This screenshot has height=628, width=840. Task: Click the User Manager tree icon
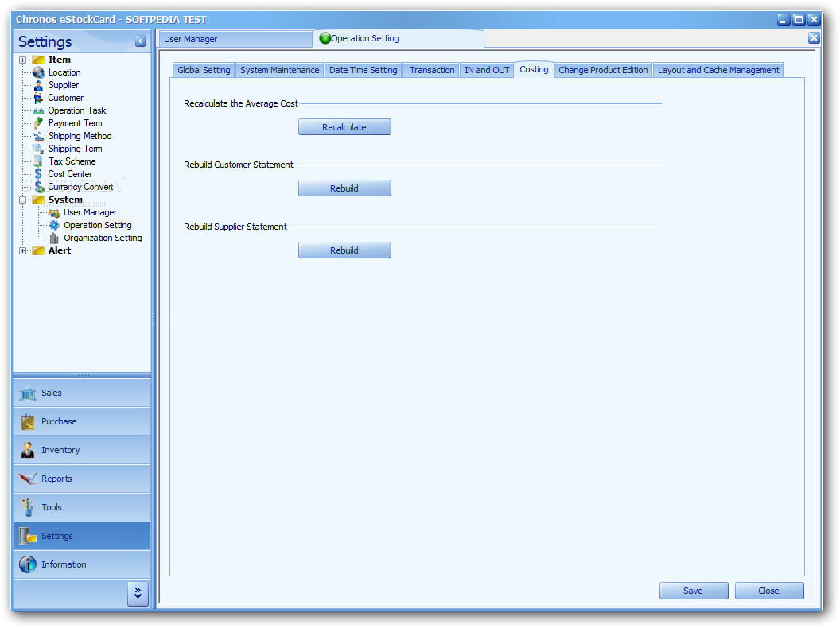tap(54, 212)
